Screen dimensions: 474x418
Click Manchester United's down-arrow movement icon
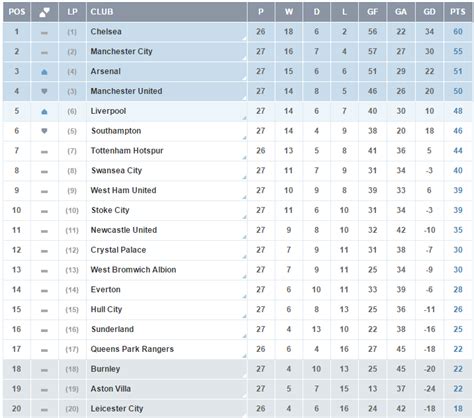[44, 91]
